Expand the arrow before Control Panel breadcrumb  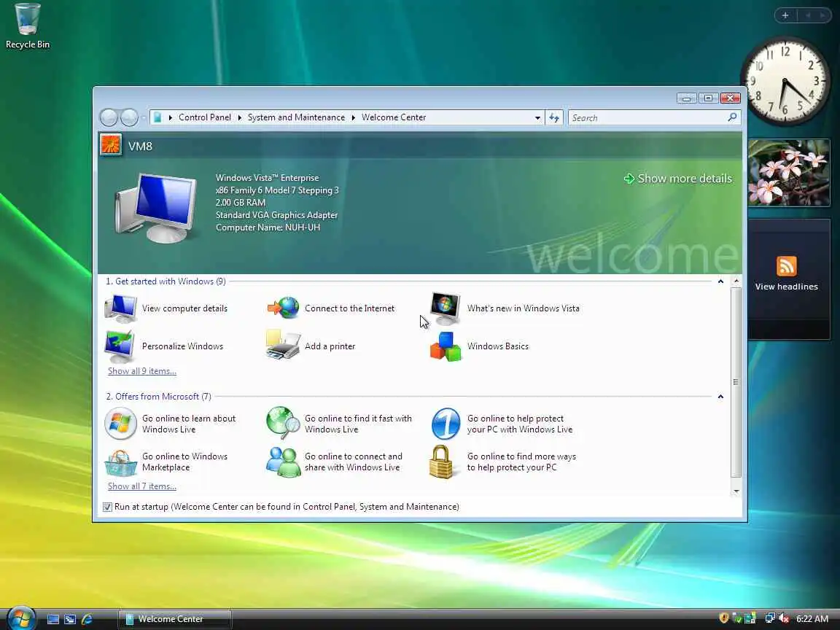pyautogui.click(x=171, y=118)
